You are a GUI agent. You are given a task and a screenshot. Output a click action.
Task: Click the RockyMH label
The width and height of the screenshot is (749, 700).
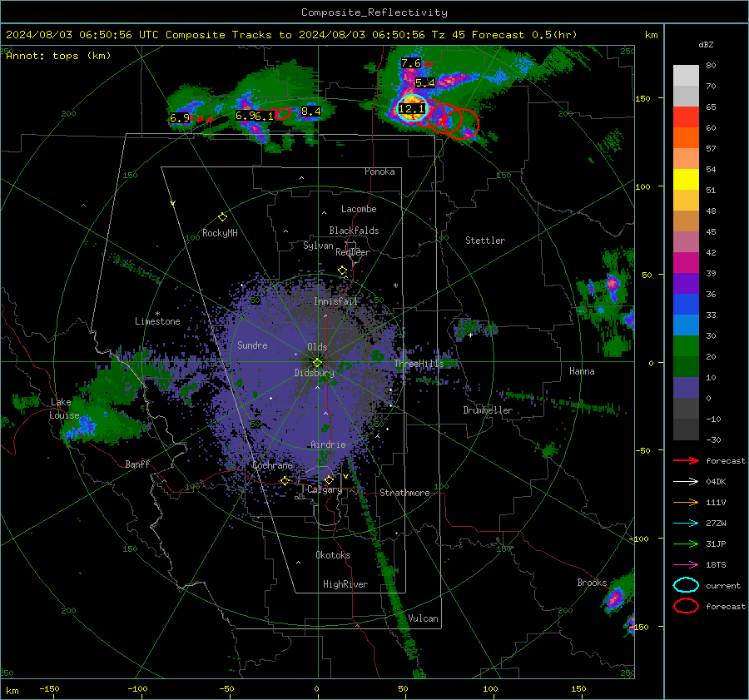220,233
